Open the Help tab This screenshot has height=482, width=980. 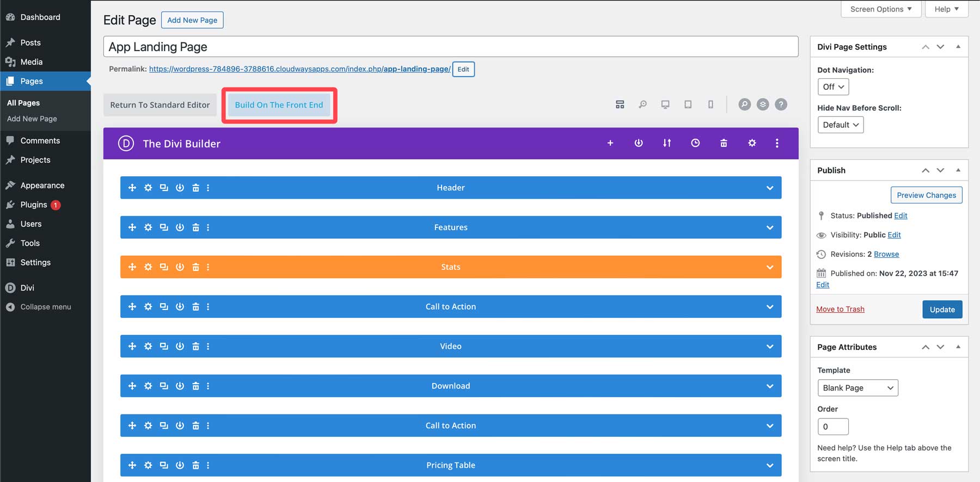[947, 9]
